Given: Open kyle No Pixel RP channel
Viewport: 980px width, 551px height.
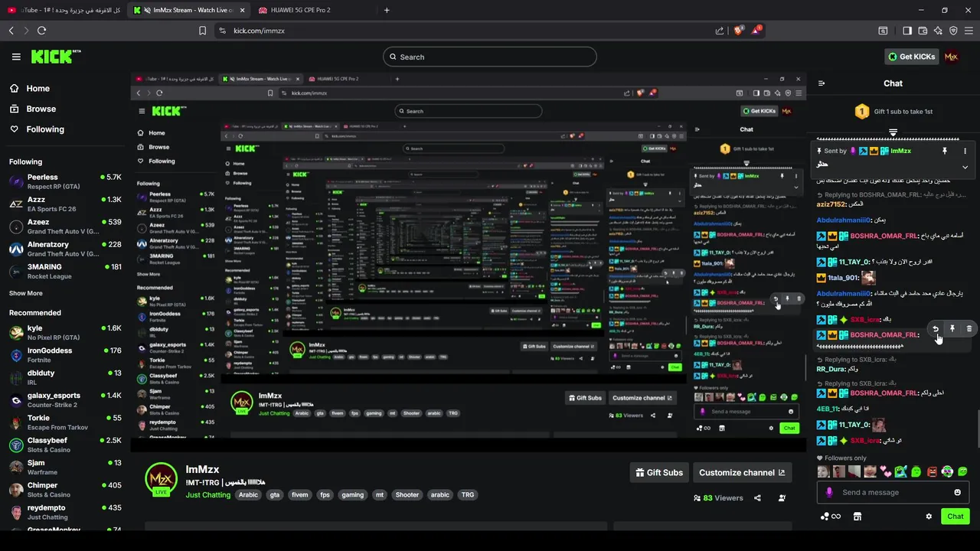Looking at the screenshot, I should [65, 332].
